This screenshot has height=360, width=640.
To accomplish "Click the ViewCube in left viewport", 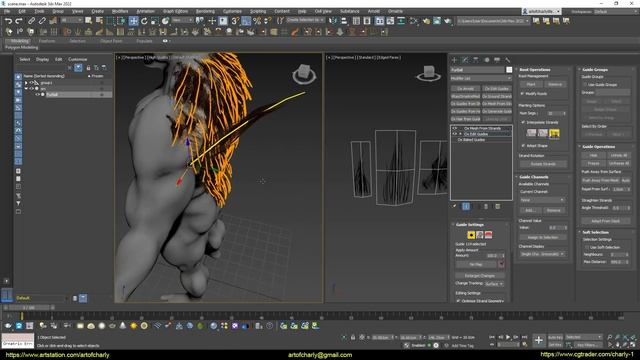I will [304, 75].
